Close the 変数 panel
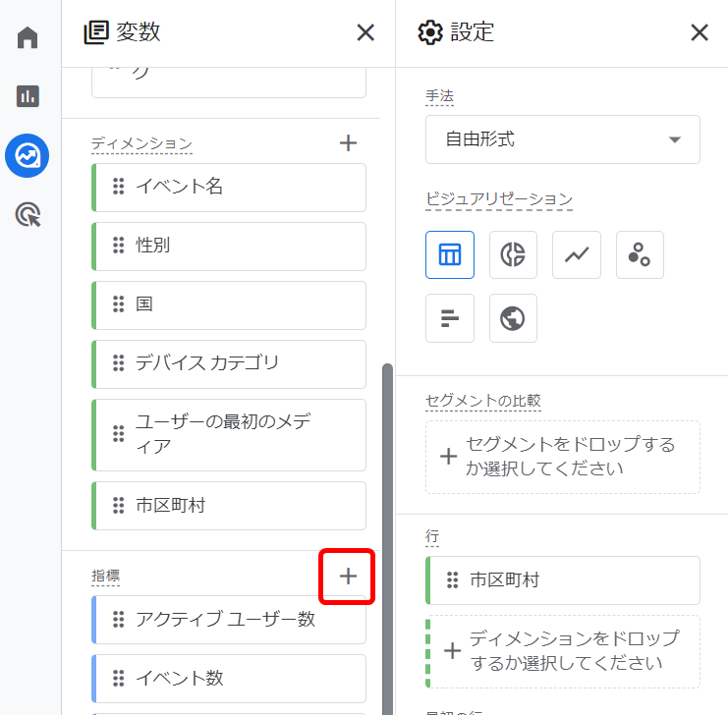The height and width of the screenshot is (715, 728). pos(365,33)
